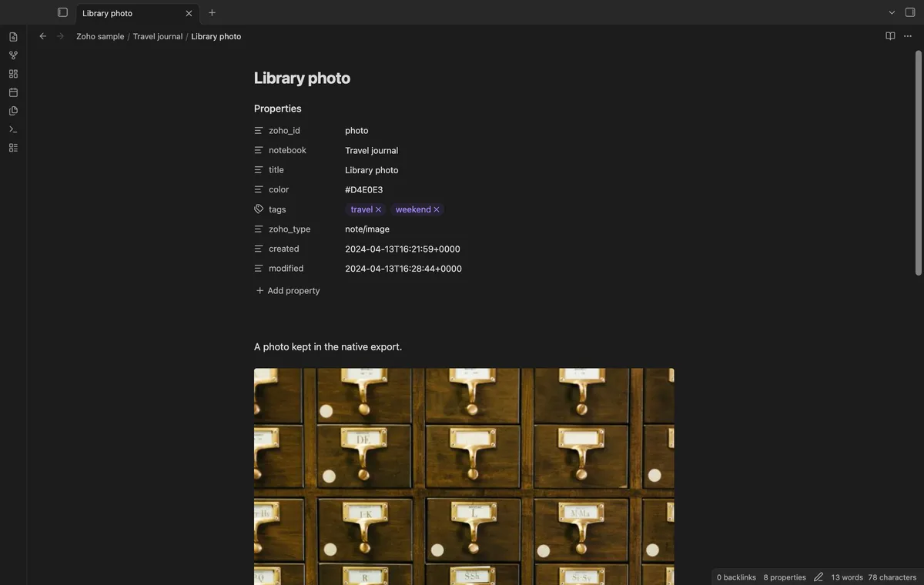Toggle the right sidebar icon
Image resolution: width=924 pixels, height=585 pixels.
pos(910,12)
